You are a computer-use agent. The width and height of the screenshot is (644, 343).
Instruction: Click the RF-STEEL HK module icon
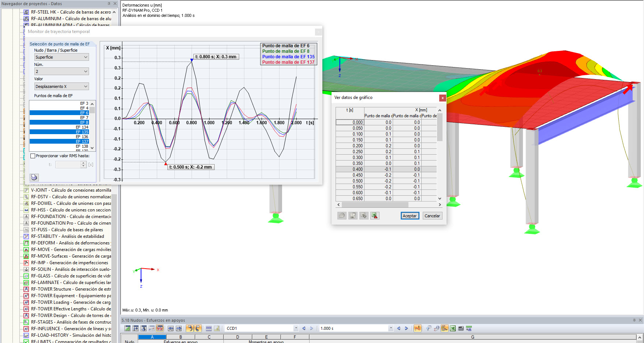coord(26,12)
